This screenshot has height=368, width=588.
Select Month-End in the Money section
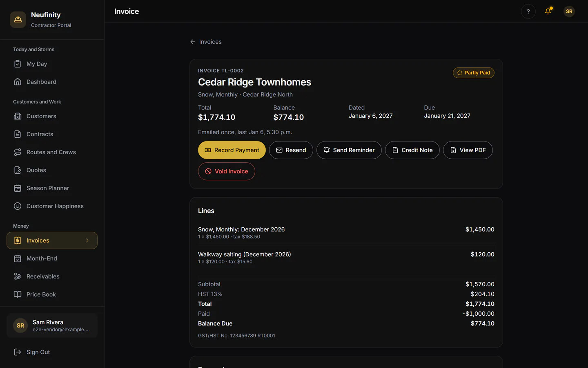[x=52, y=258]
